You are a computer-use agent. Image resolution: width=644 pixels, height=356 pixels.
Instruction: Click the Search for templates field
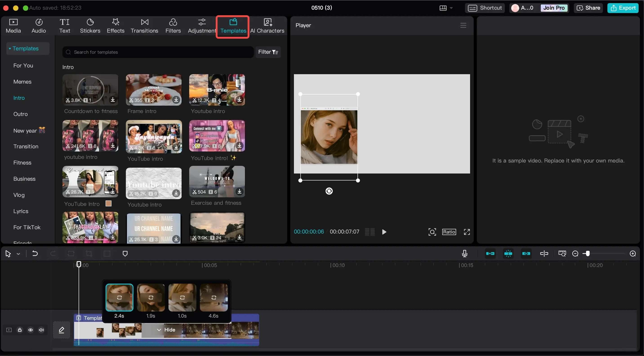[x=158, y=52]
